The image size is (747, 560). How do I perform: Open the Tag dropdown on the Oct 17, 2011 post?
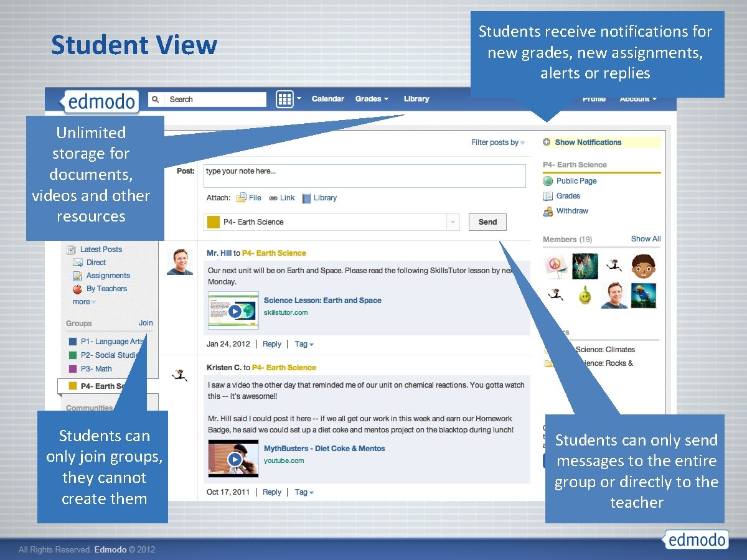point(304,492)
